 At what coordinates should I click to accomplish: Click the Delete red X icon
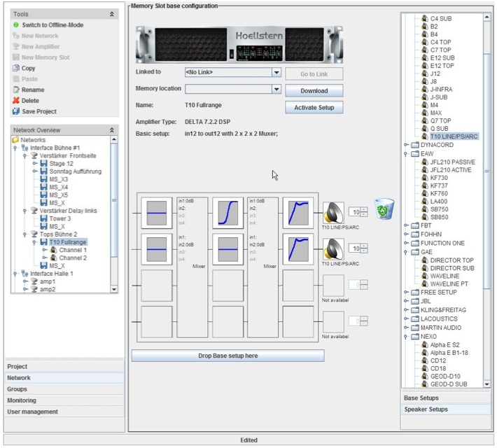16,101
